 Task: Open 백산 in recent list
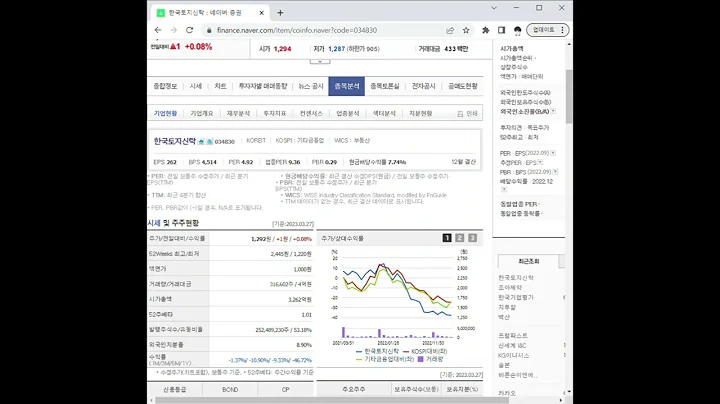pyautogui.click(x=504, y=317)
